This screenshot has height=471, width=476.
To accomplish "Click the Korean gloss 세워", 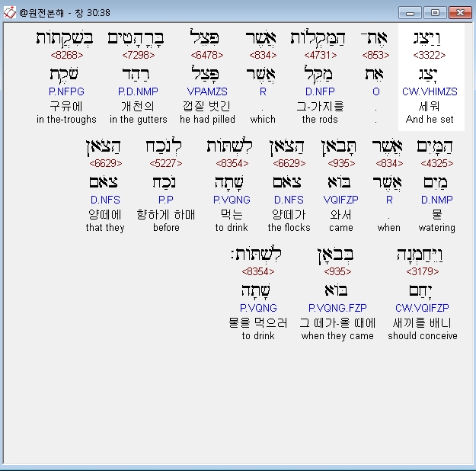I will point(429,107).
